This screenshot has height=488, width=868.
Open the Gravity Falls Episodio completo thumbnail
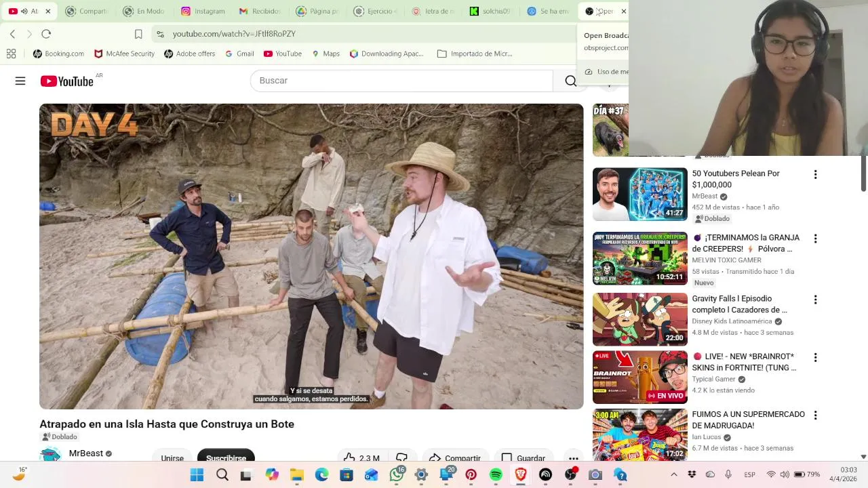(639, 319)
